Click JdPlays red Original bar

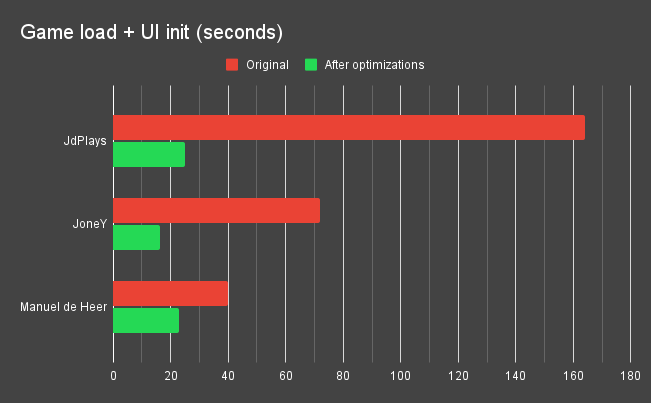[349, 127]
